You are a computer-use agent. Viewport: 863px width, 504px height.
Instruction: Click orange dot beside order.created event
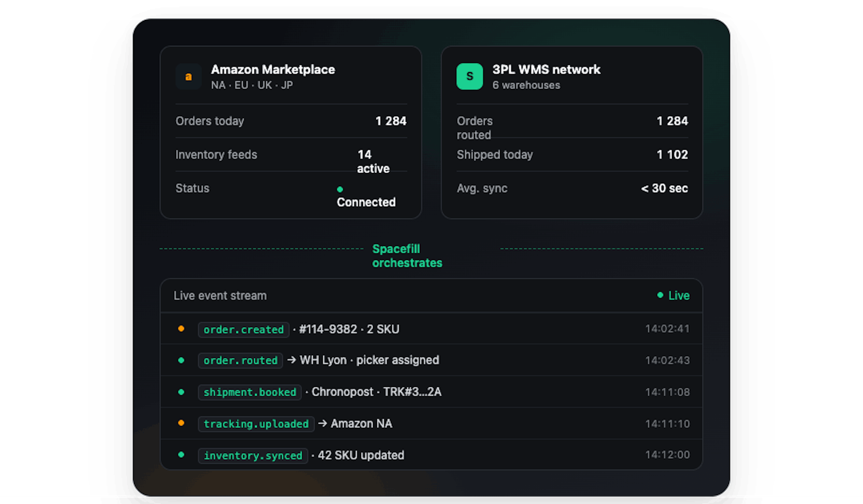click(x=181, y=329)
